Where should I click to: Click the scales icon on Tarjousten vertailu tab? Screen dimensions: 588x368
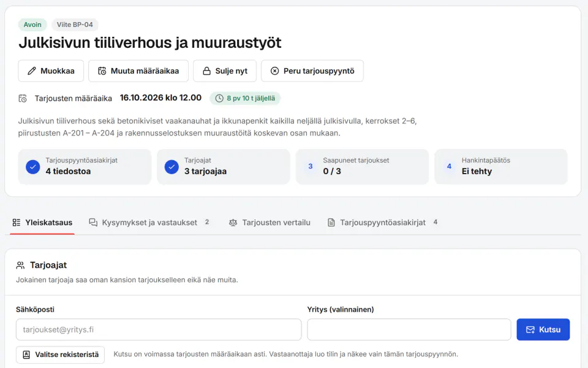tap(233, 223)
